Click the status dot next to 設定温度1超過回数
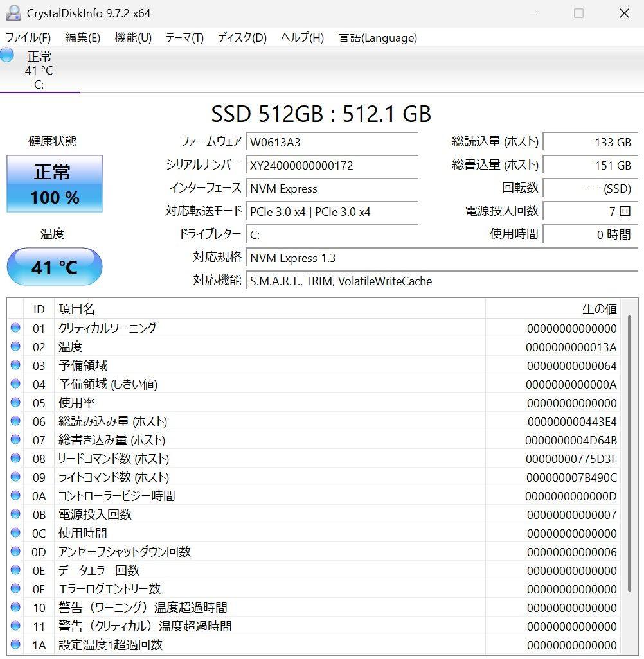This screenshot has width=644, height=659. tap(15, 645)
